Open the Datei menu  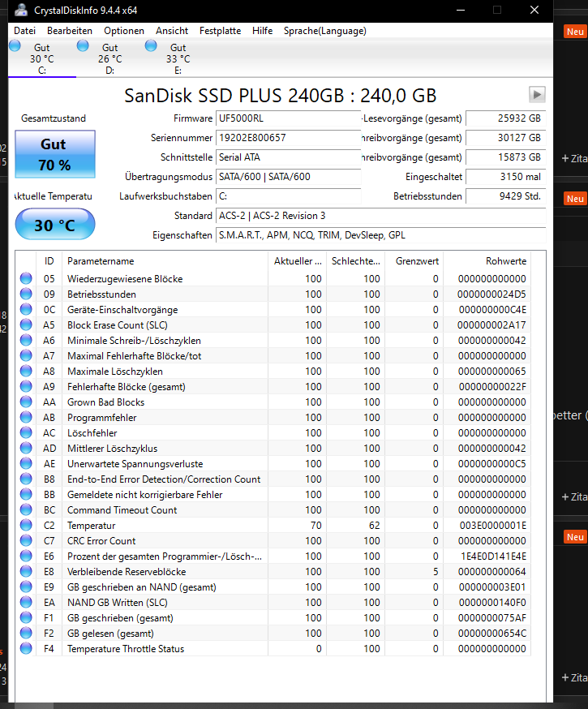(25, 31)
